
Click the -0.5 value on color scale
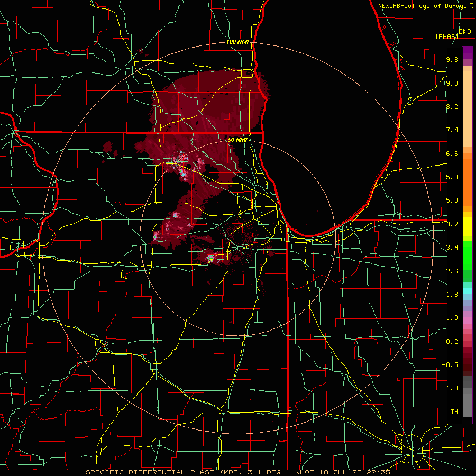pyautogui.click(x=450, y=365)
